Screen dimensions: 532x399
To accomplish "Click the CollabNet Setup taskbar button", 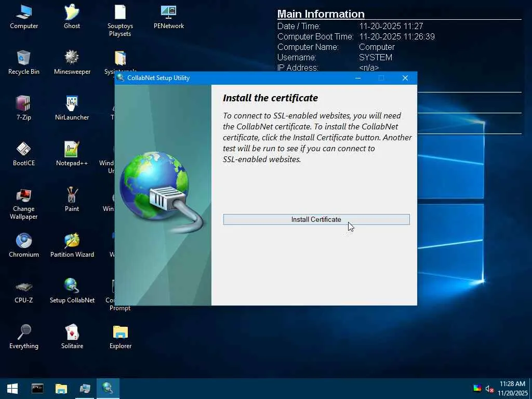I will pyautogui.click(x=108, y=389).
